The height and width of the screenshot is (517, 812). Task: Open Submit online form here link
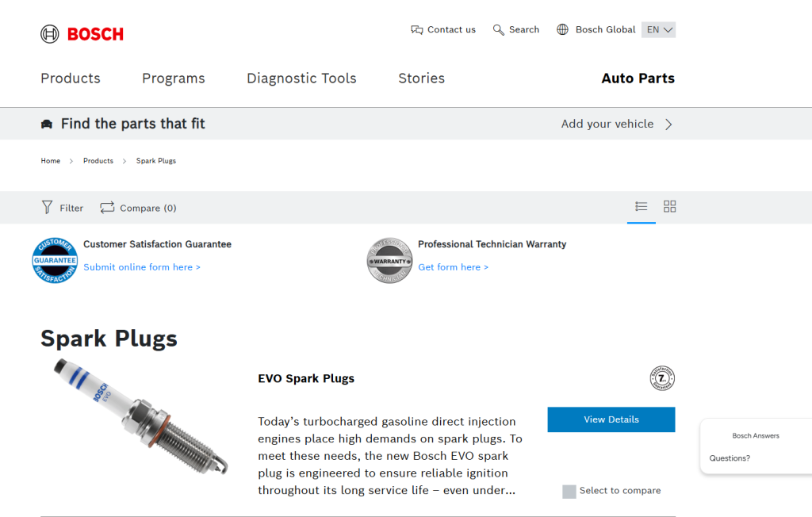point(142,266)
